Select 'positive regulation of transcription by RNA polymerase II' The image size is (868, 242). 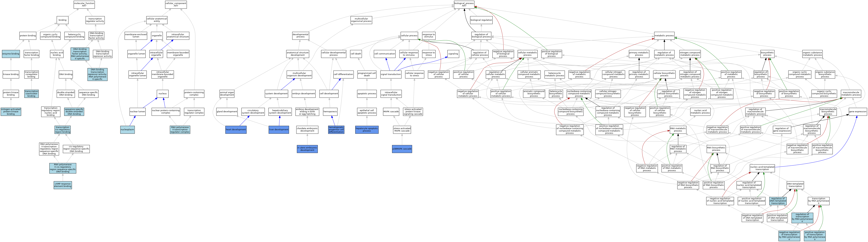coord(815,236)
